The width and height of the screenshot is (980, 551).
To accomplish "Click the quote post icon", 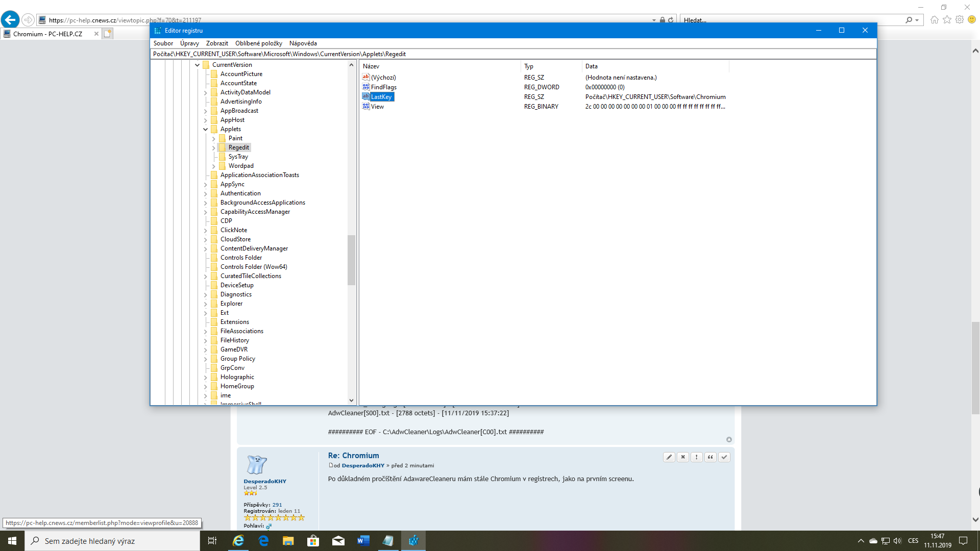I will tap(710, 457).
